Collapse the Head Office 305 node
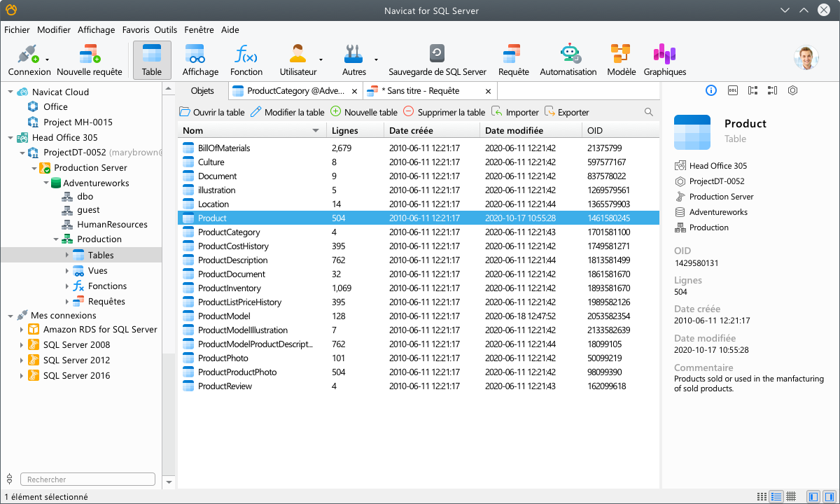 [x=10, y=137]
